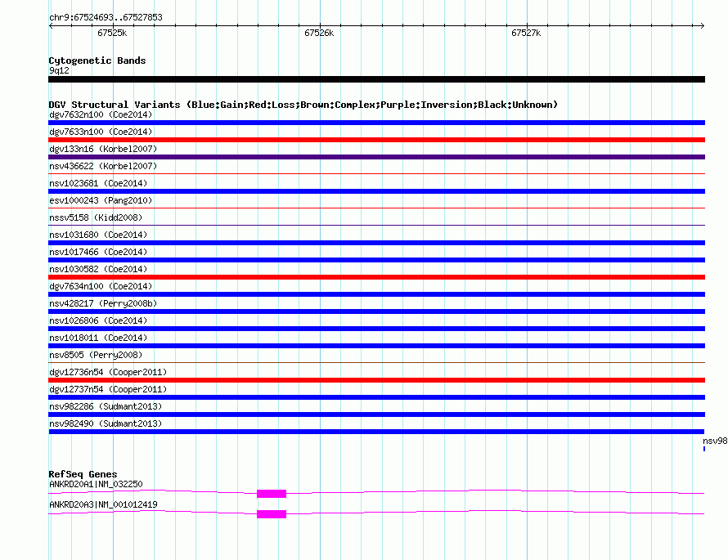Click the magenta exon box of ANKRD20A3

click(272, 514)
